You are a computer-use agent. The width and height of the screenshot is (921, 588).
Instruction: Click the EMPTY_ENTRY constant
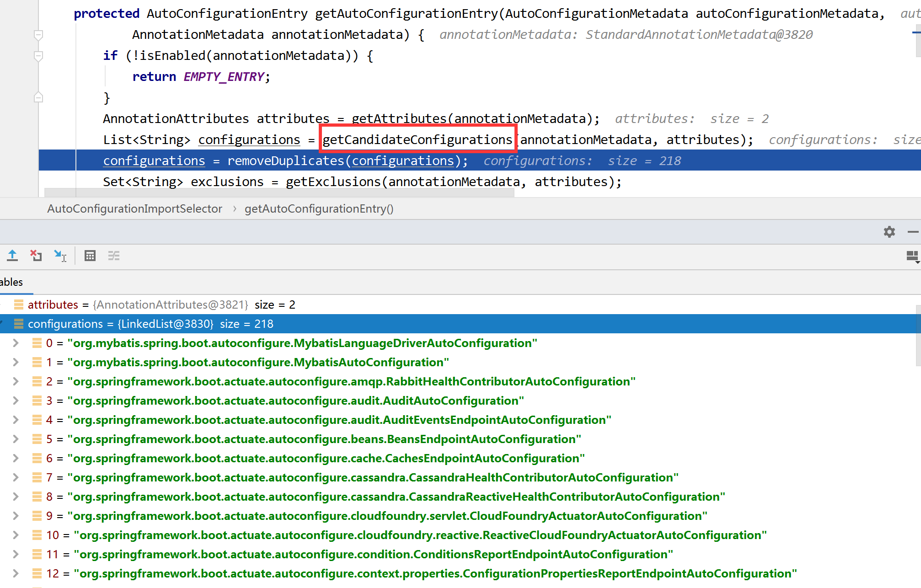pyautogui.click(x=224, y=77)
